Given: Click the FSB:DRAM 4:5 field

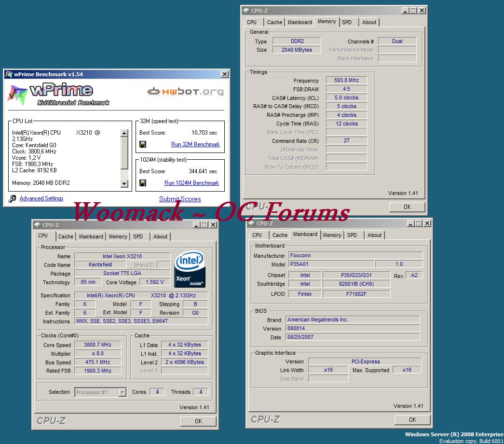Looking at the screenshot, I should click(346, 89).
